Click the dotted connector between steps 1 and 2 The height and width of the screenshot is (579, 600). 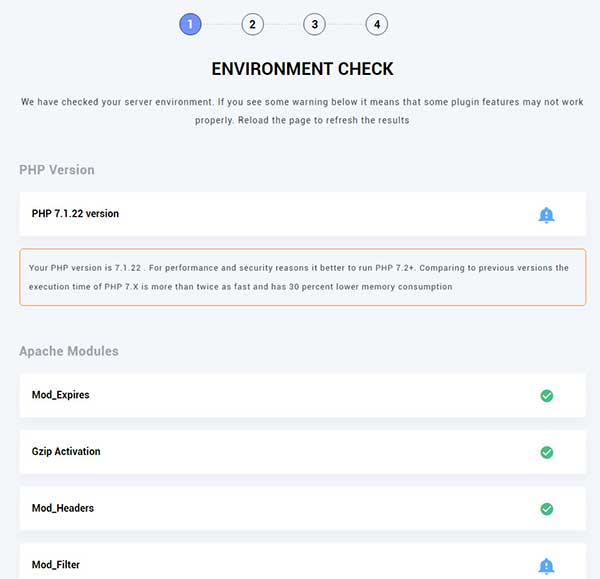click(221, 24)
